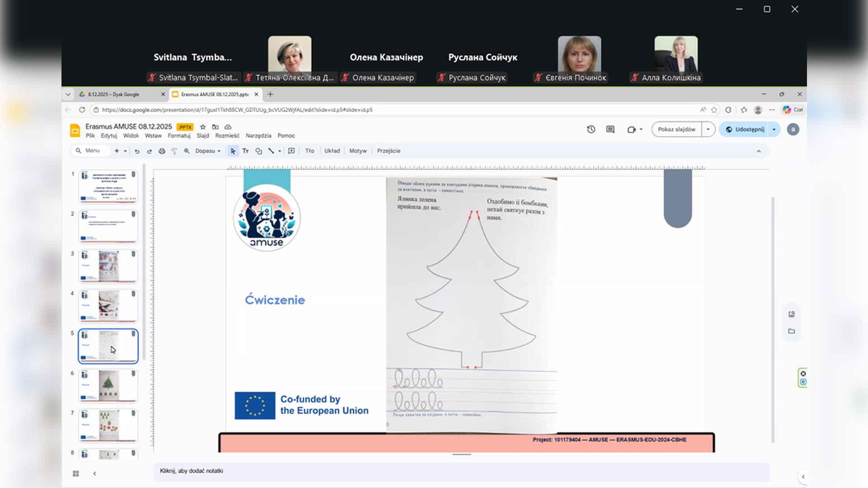The width and height of the screenshot is (868, 488).
Task: Select the shape insert tool
Action: [x=259, y=151]
